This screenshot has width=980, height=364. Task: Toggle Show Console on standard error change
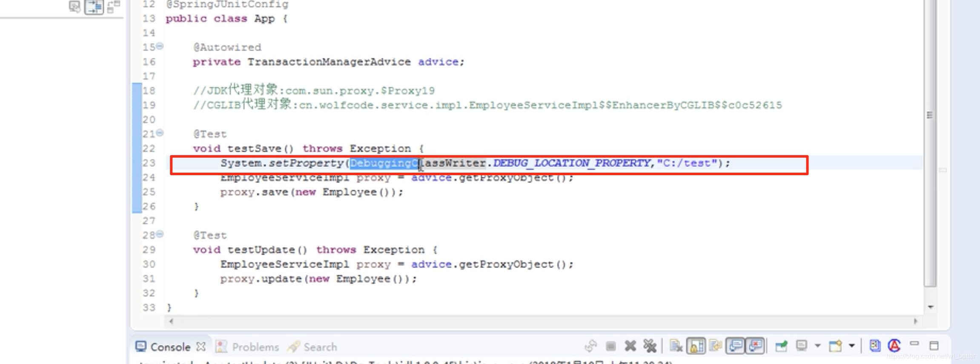(x=756, y=346)
